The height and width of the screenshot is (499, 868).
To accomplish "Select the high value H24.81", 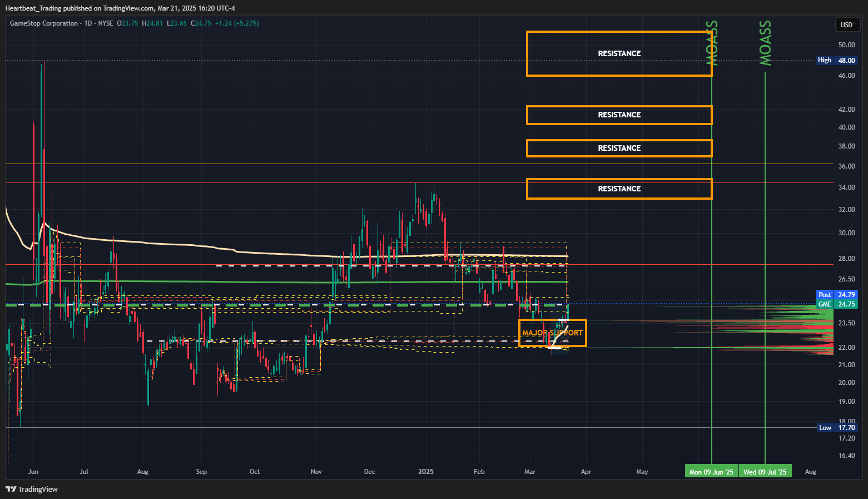I will point(152,23).
